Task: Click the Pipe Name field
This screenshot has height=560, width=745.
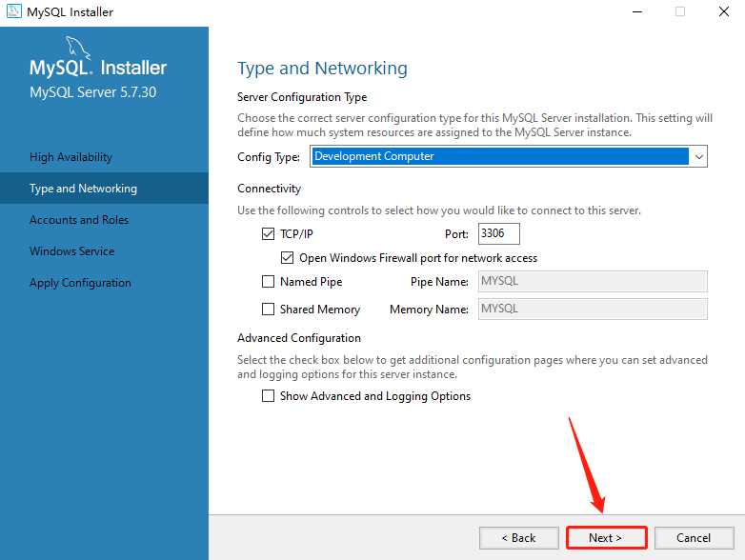Action: 593,281
